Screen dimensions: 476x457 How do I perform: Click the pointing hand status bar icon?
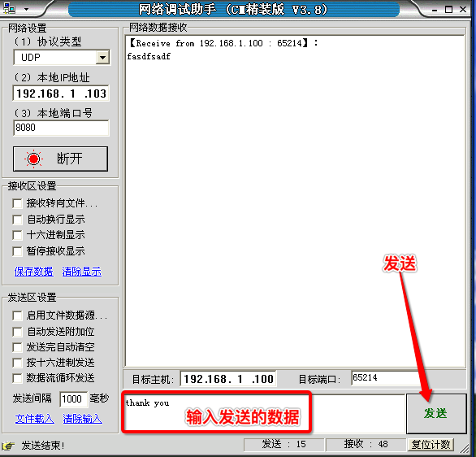pyautogui.click(x=8, y=446)
